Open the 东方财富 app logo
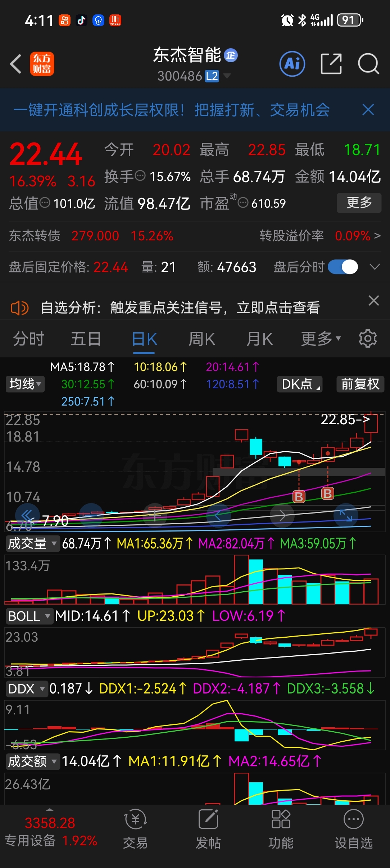 click(x=42, y=64)
